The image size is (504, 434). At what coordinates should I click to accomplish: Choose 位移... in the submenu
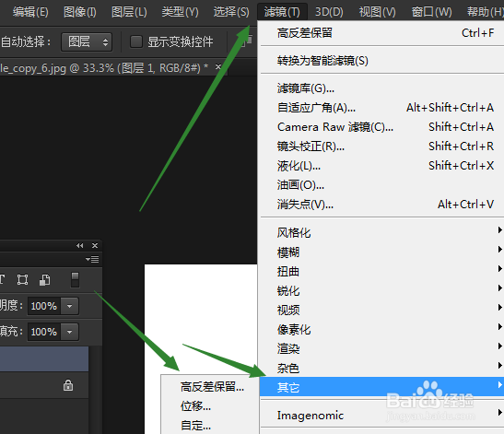[x=195, y=406]
